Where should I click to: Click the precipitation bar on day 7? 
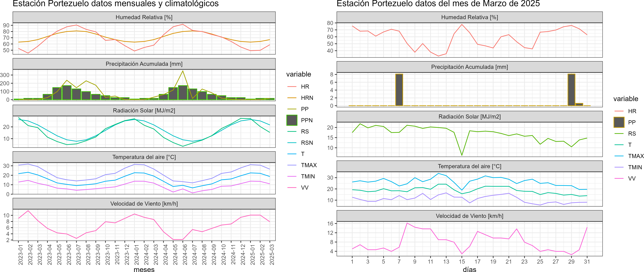pos(399,90)
